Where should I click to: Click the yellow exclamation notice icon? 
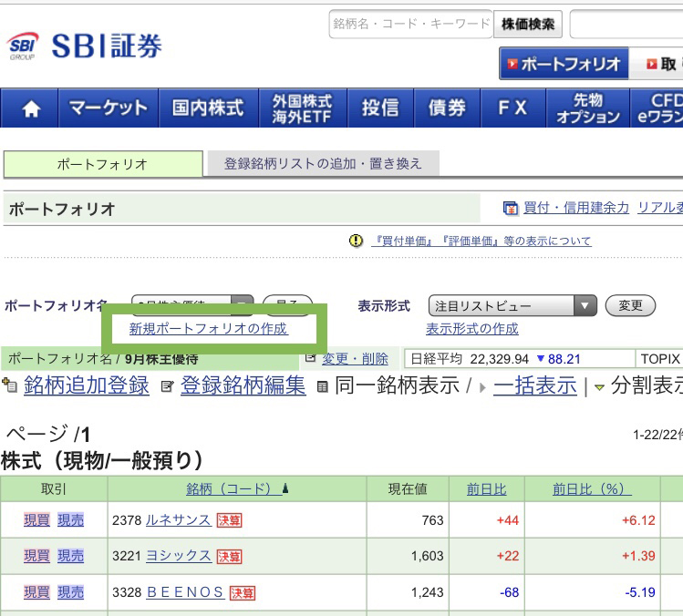[356, 241]
